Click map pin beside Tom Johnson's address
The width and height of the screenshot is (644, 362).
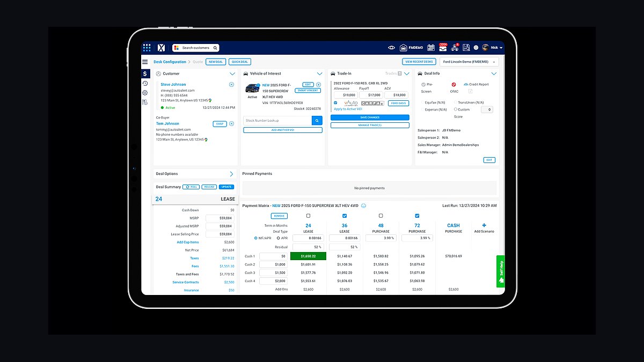pos(206,139)
